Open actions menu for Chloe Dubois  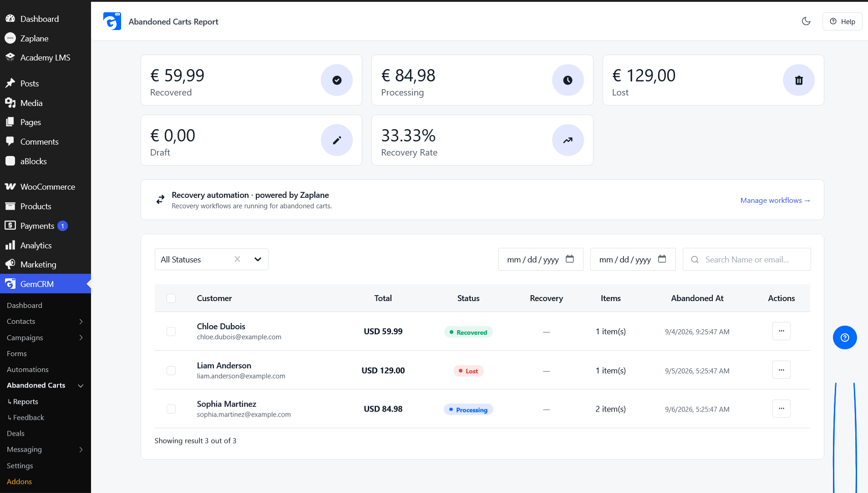point(782,331)
